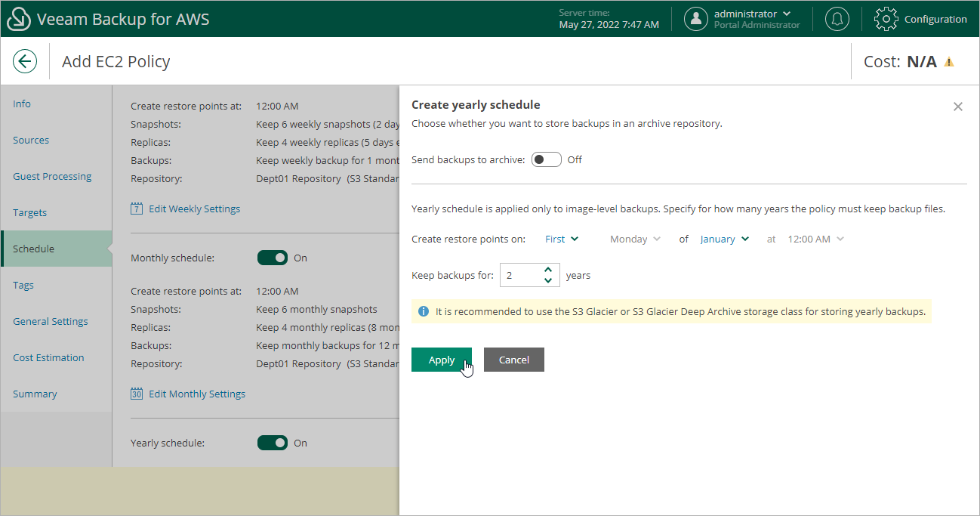This screenshot has height=516, width=980.
Task: Open the notifications bell
Action: point(837,18)
